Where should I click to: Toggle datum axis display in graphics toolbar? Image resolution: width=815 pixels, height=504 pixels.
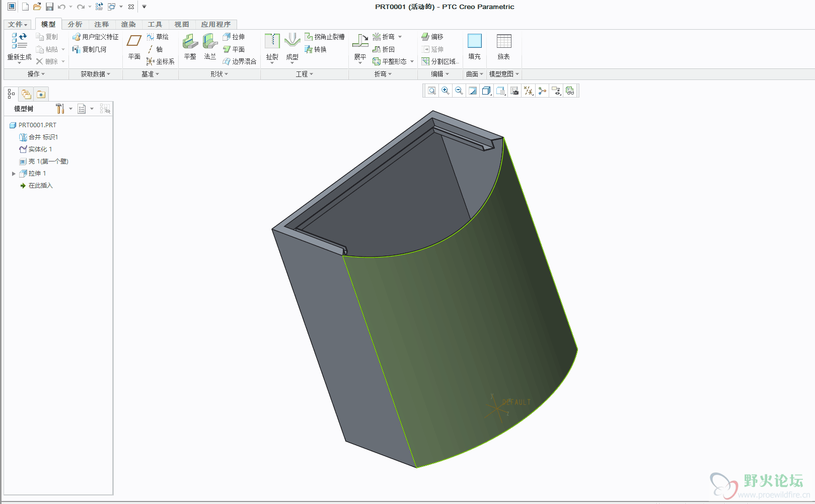[529, 91]
